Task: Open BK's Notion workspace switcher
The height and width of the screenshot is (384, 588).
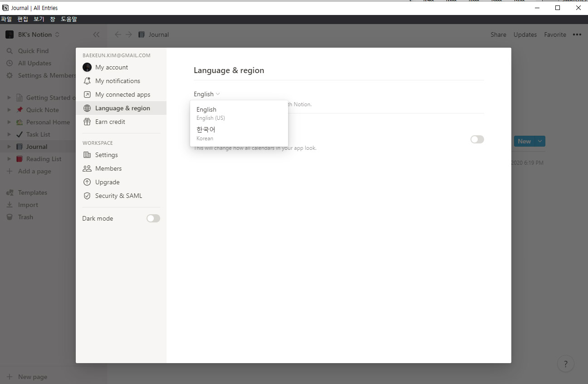Action: (33, 34)
